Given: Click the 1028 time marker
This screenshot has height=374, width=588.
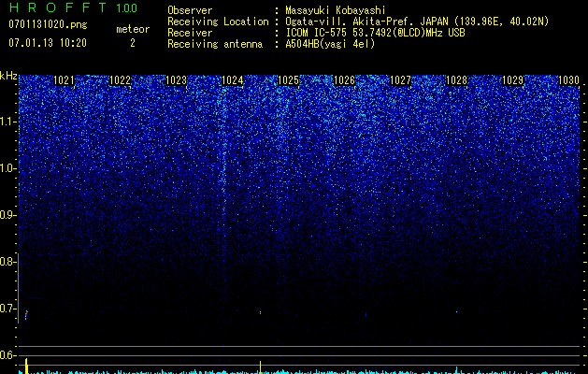Looking at the screenshot, I should click(457, 80).
